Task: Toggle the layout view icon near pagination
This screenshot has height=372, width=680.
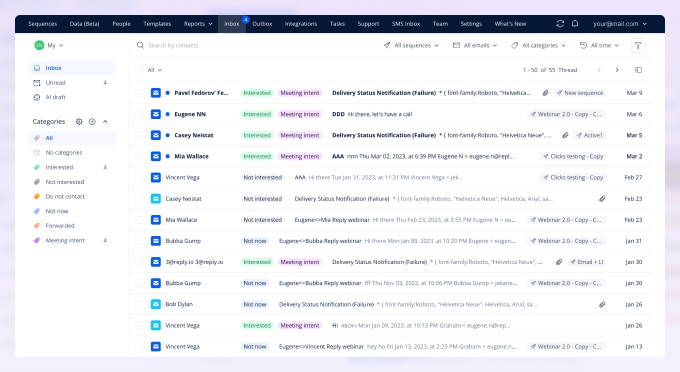Action: [x=638, y=70]
